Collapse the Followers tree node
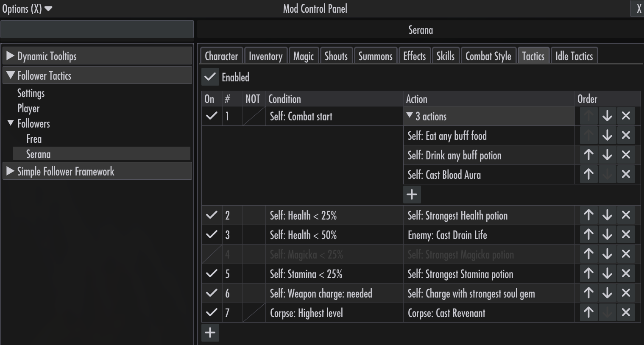 click(11, 123)
